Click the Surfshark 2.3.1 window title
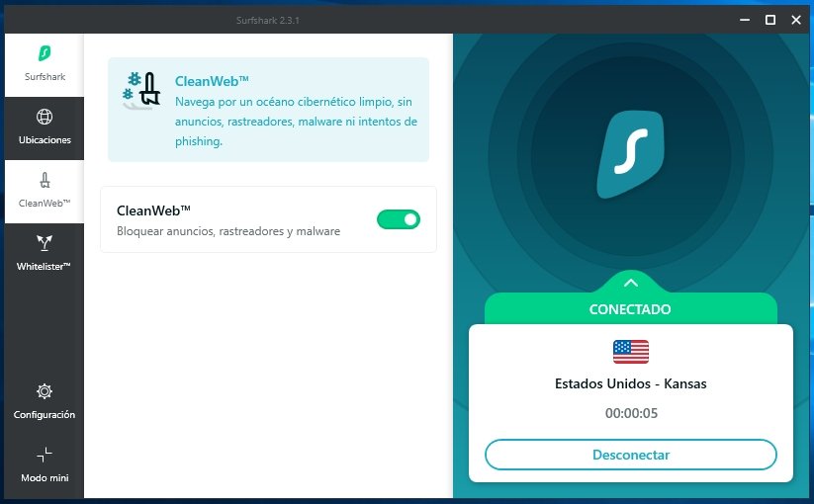 (268, 20)
